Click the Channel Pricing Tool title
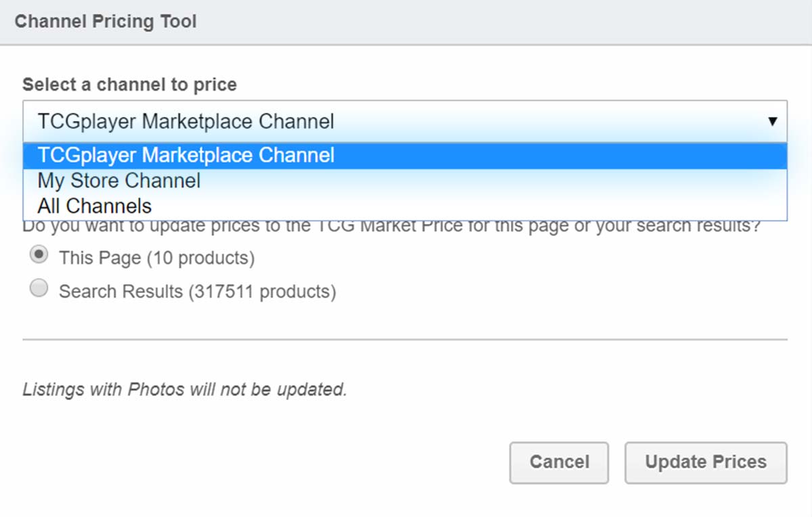This screenshot has height=517, width=812. click(x=105, y=21)
